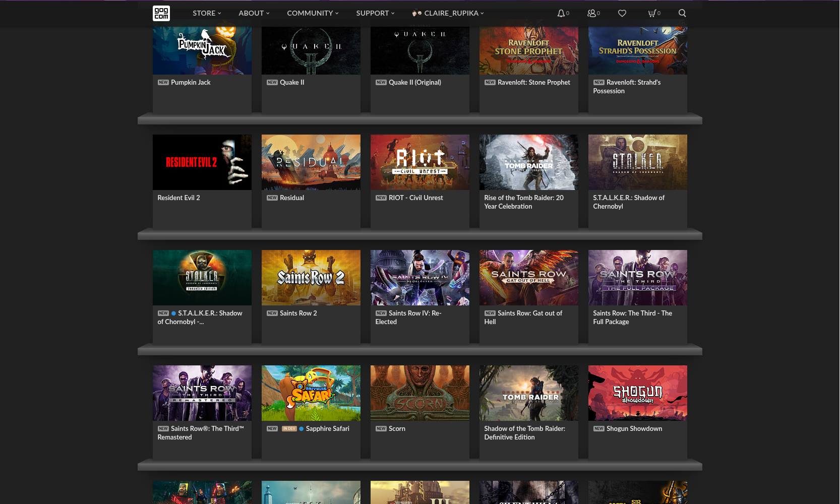Click the Ravenloft: Stone Prophet title
The image size is (840, 504).
pyautogui.click(x=534, y=82)
